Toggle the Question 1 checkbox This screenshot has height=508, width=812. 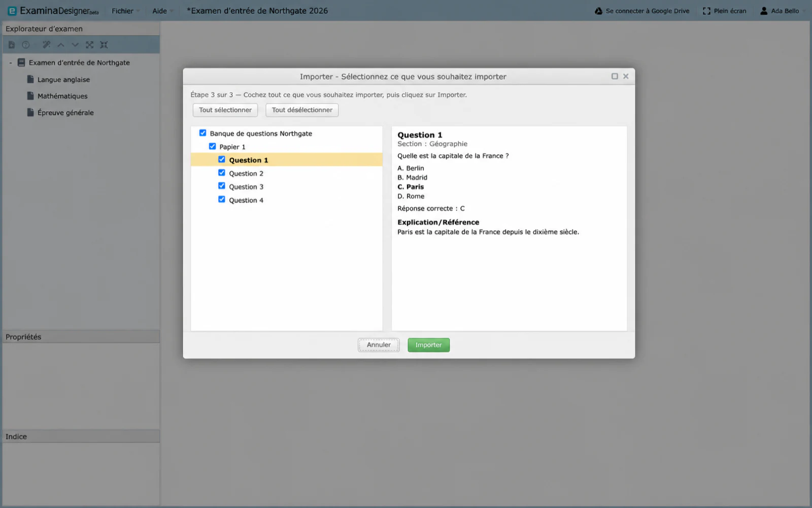pos(222,160)
